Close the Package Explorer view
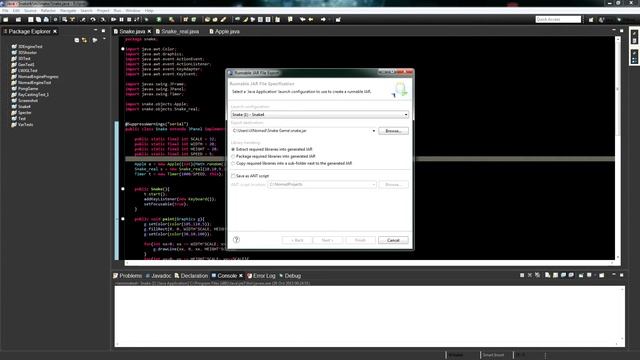The image size is (640, 360). point(55,31)
